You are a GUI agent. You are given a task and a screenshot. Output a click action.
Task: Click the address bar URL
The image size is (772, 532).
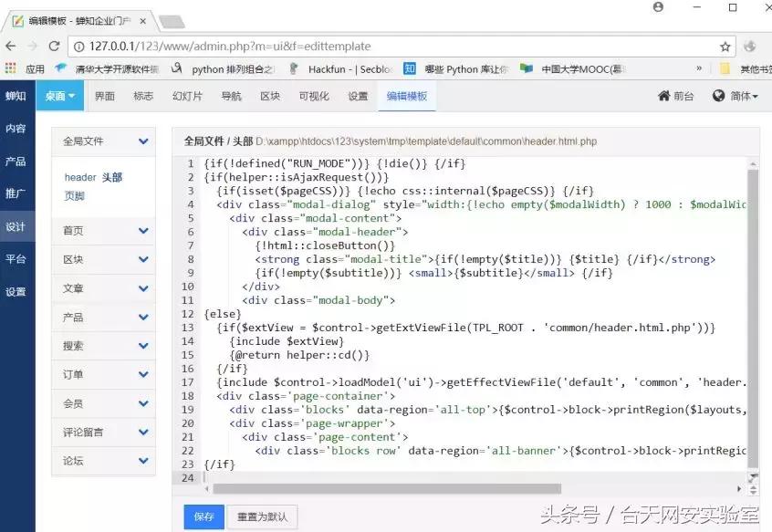(230, 47)
